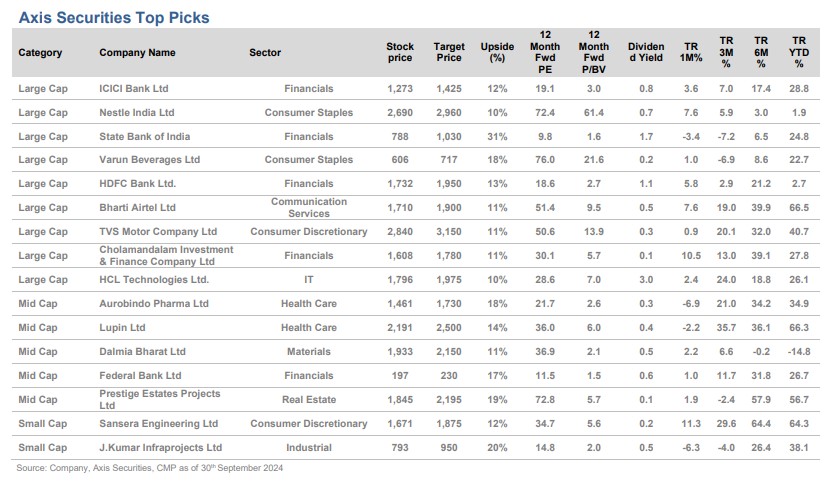Click J.Kumar Infraprojects Ltd row

click(160, 447)
